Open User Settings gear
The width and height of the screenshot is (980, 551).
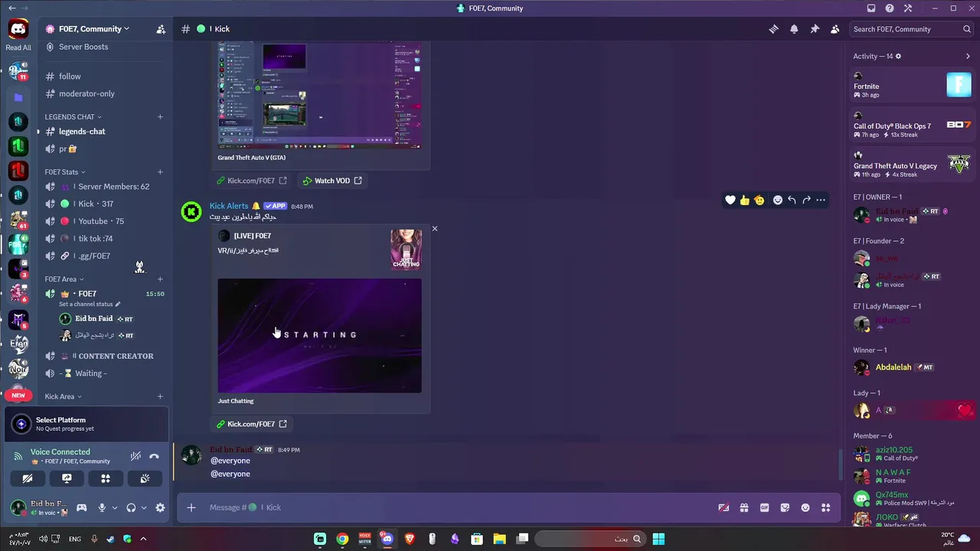[x=160, y=507]
